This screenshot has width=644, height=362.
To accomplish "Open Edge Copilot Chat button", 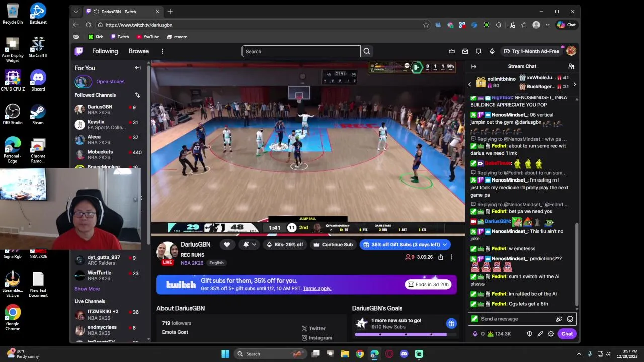I will pyautogui.click(x=567, y=25).
